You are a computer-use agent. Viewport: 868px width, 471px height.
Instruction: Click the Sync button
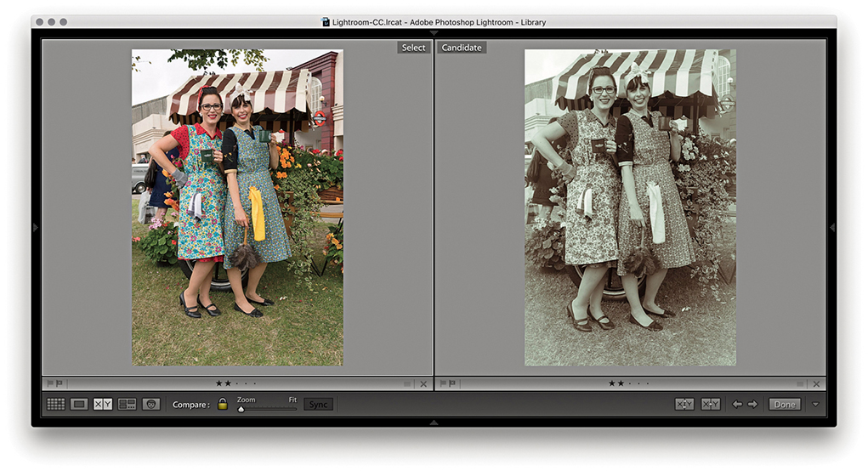click(318, 404)
